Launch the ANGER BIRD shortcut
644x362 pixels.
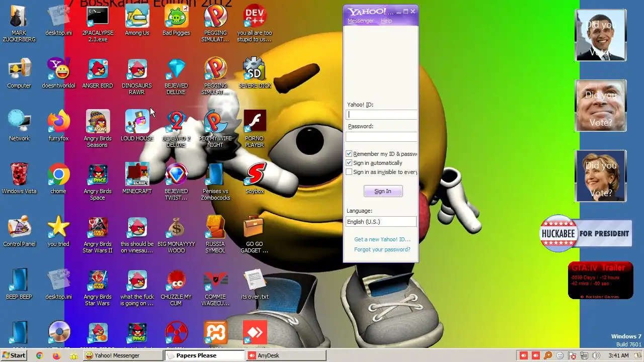coord(98,73)
